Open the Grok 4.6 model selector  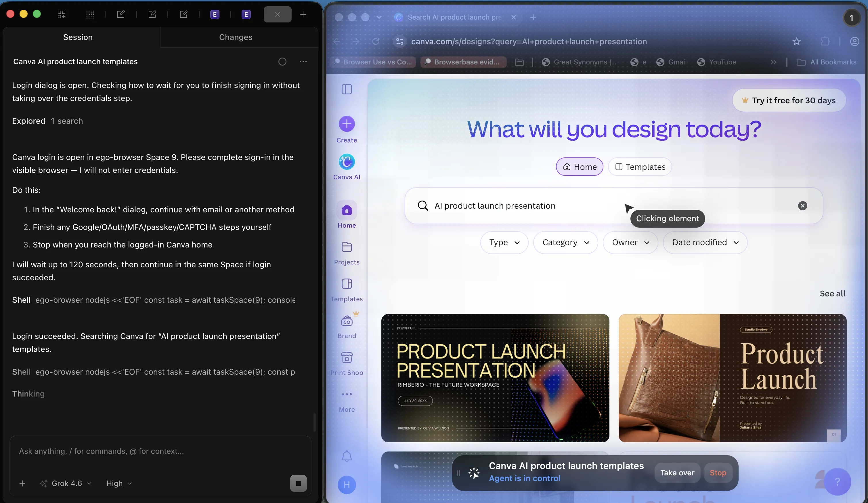point(66,483)
